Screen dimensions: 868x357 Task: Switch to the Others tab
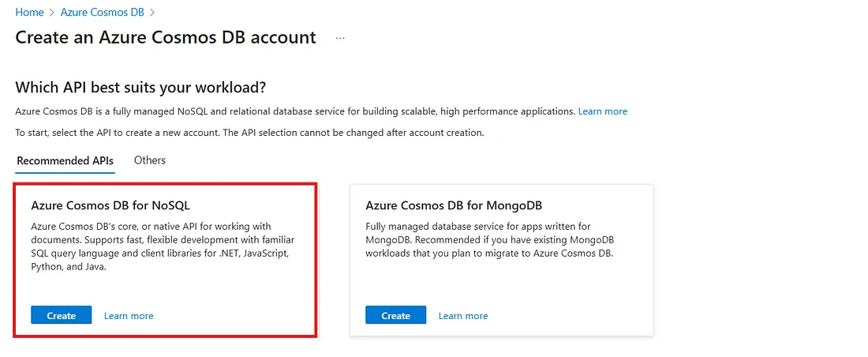[x=149, y=160]
